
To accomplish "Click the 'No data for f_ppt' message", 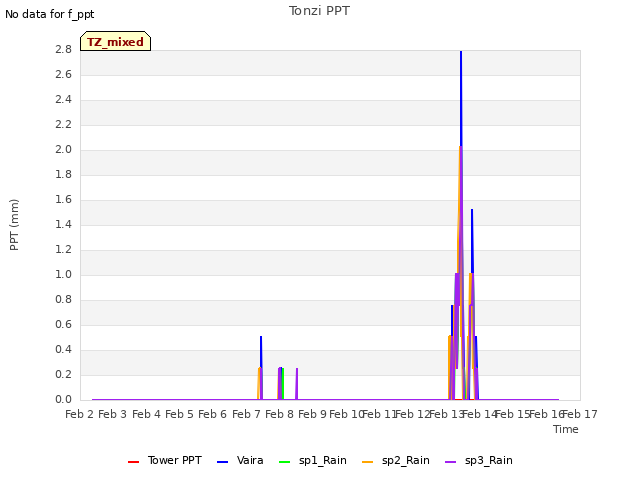I will click(49, 14).
